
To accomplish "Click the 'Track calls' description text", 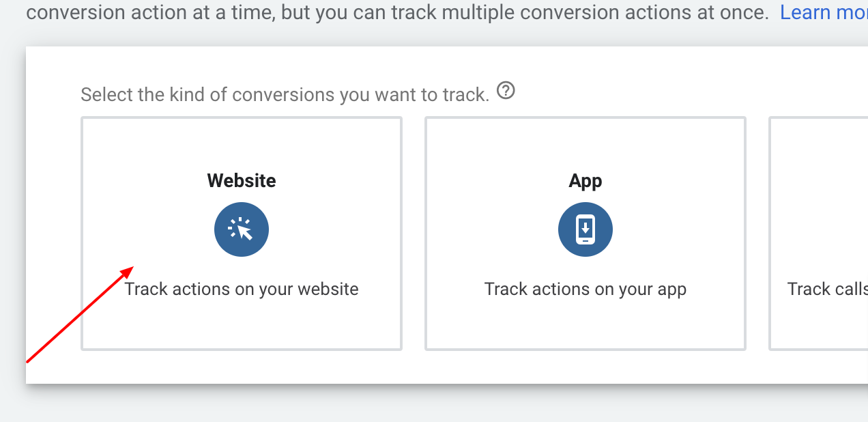I will 827,289.
